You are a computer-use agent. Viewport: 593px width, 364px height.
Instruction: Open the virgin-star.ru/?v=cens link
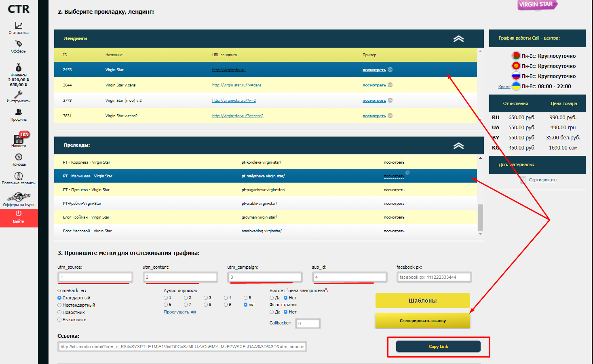coord(237,85)
